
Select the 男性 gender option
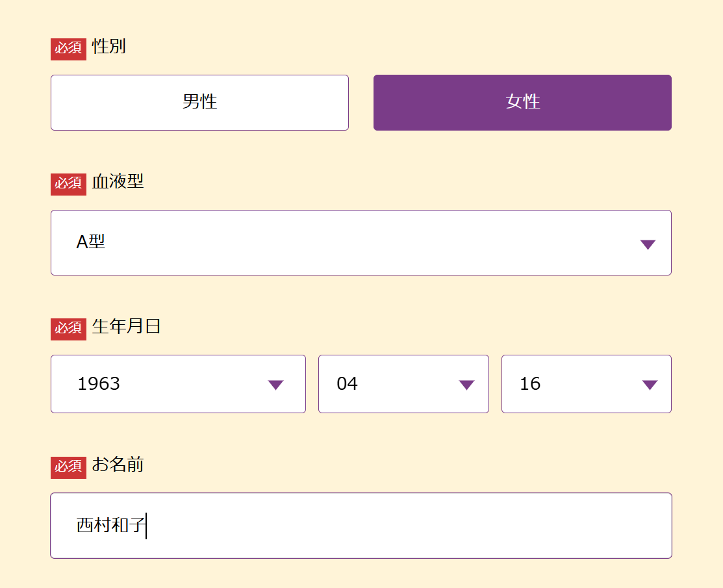coord(199,103)
